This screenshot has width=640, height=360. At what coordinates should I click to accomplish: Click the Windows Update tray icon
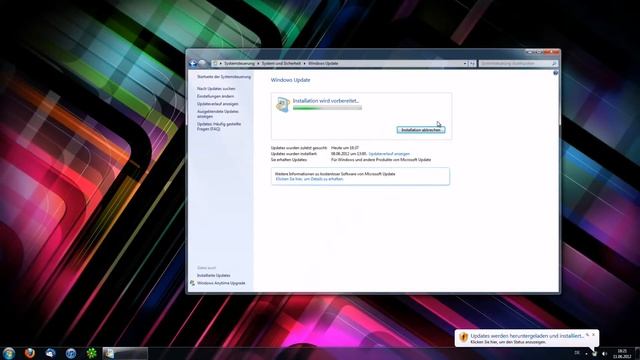595,353
